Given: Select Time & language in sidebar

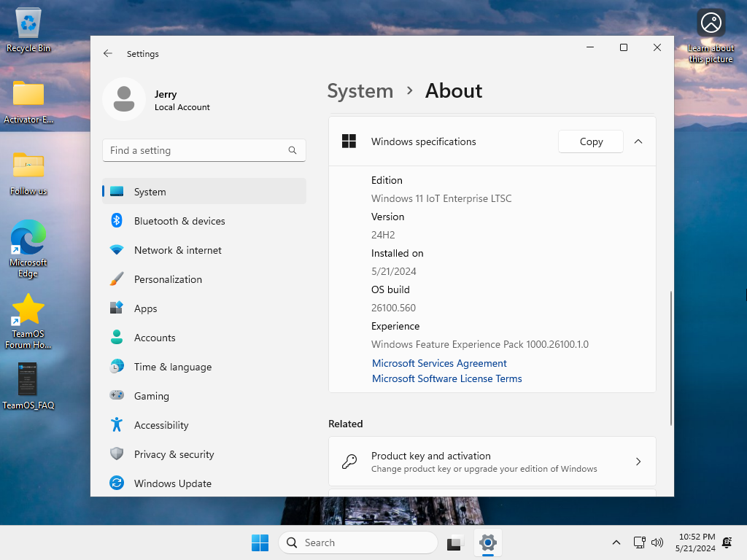Looking at the screenshot, I should (204, 367).
